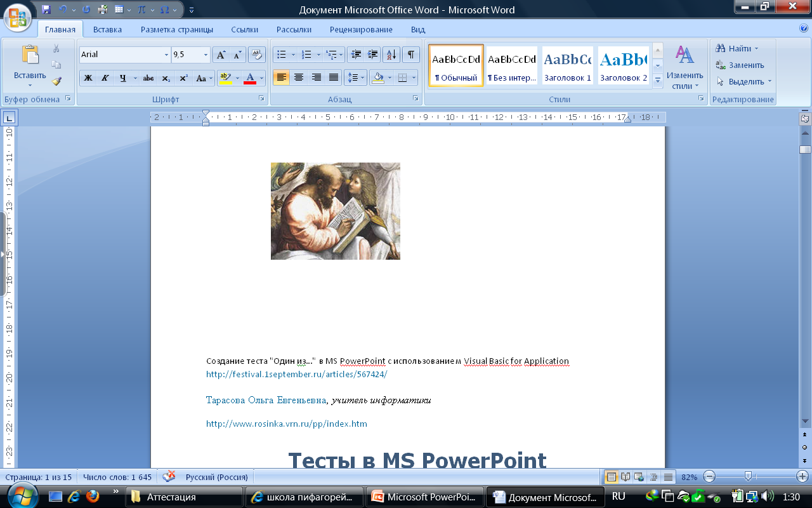Screen dimensions: 812x508
Task: Apply the Без интервала style
Action: 511,66
